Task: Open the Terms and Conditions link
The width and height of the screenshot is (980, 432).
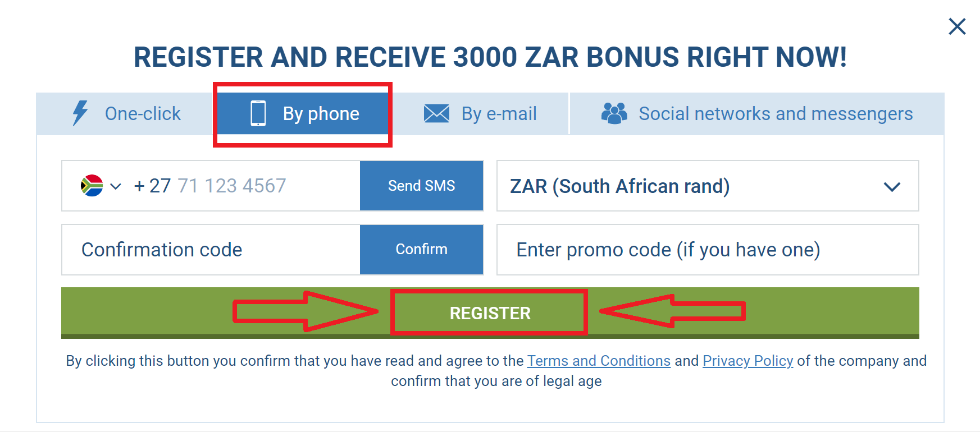Action: point(599,361)
